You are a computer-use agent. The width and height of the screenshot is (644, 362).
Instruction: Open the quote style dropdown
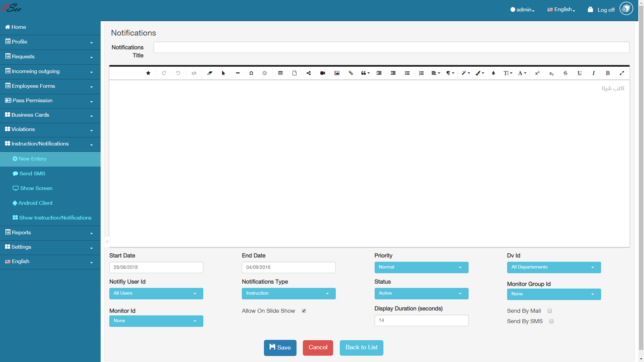pyautogui.click(x=365, y=73)
